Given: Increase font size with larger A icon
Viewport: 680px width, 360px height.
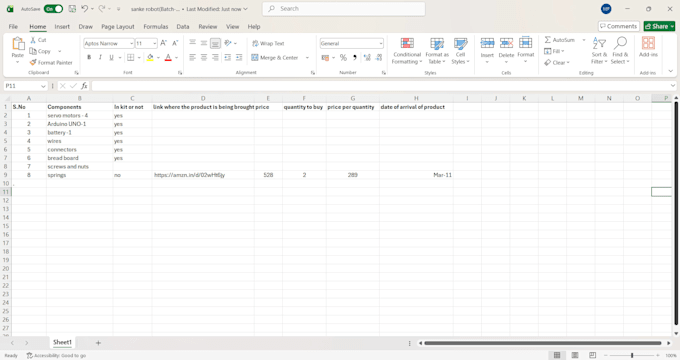Looking at the screenshot, I should 163,43.
